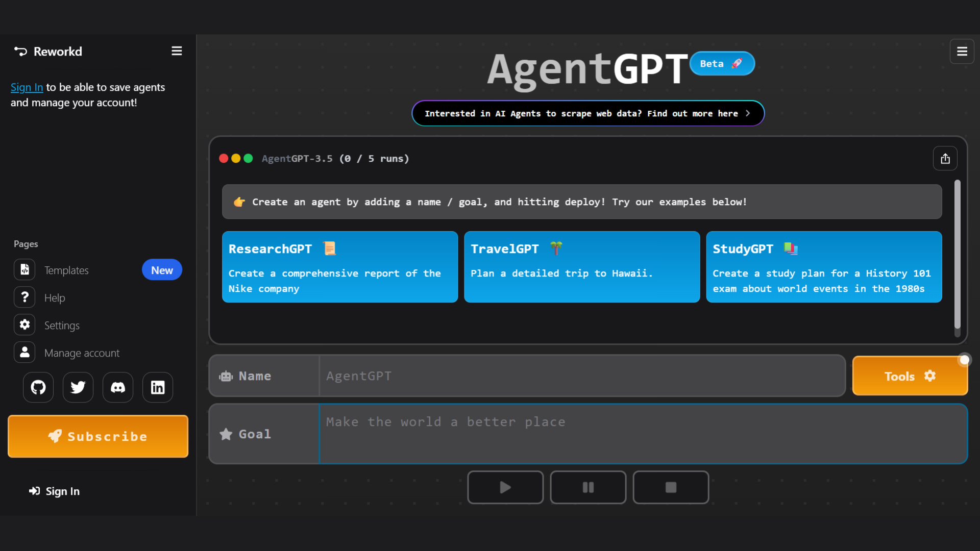This screenshot has height=551, width=980.
Task: Open the right-side hamburger menu
Action: pos(962,52)
